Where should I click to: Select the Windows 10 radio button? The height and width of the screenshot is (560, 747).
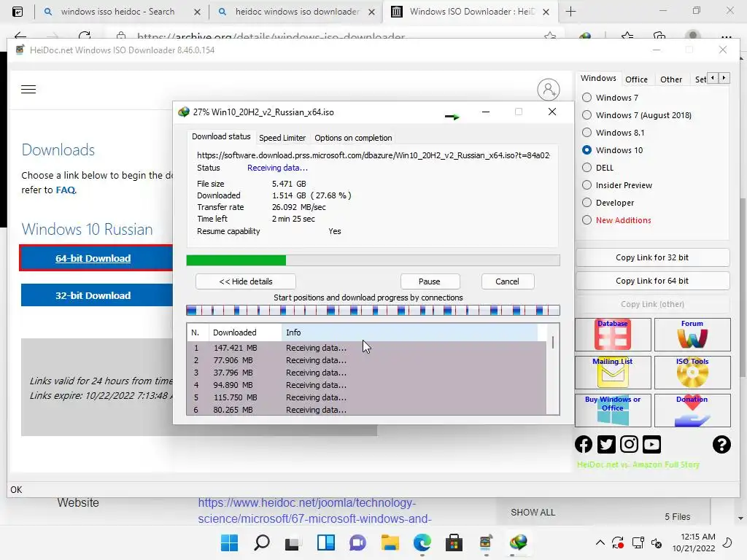click(x=587, y=150)
